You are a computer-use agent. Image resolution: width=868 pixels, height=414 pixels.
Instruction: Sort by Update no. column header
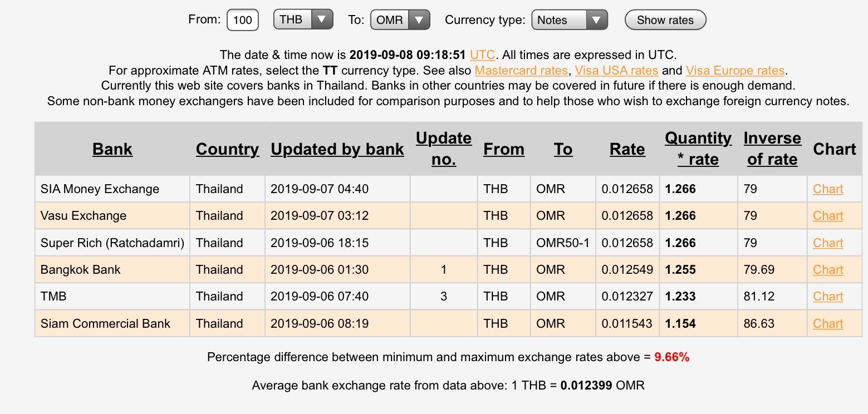coord(444,149)
